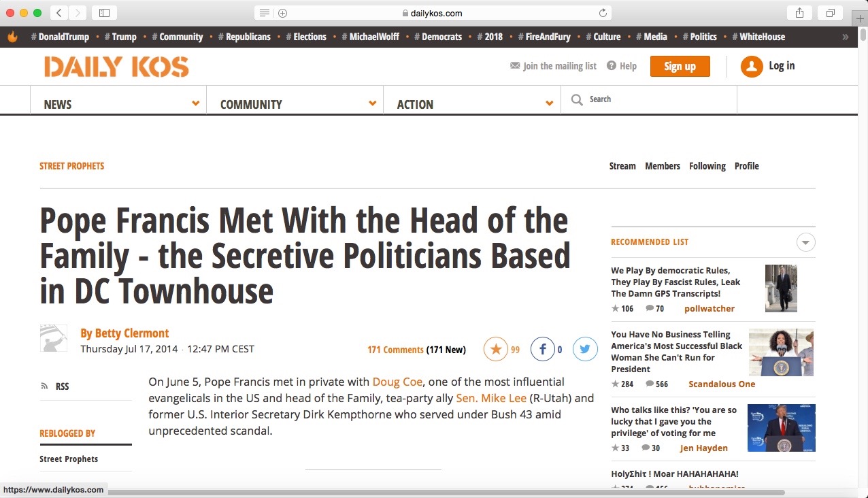This screenshot has width=868, height=498.
Task: Share article via Facebook icon
Action: [542, 350]
